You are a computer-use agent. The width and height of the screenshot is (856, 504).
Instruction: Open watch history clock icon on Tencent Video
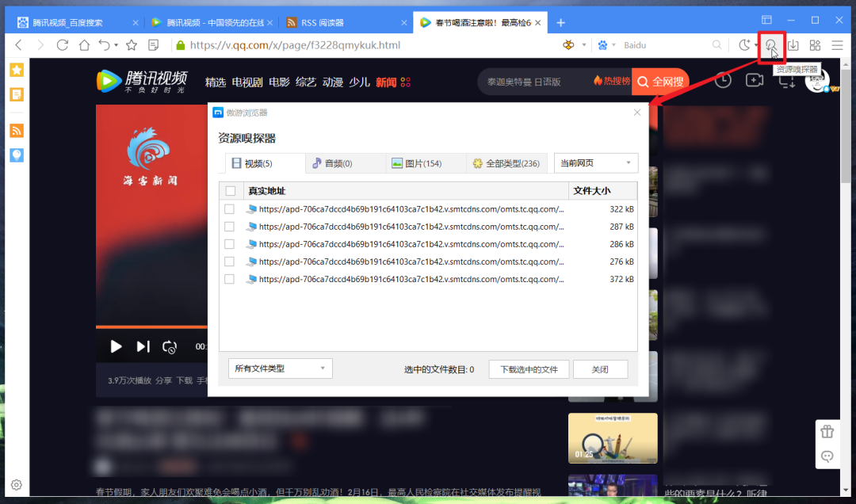(723, 81)
